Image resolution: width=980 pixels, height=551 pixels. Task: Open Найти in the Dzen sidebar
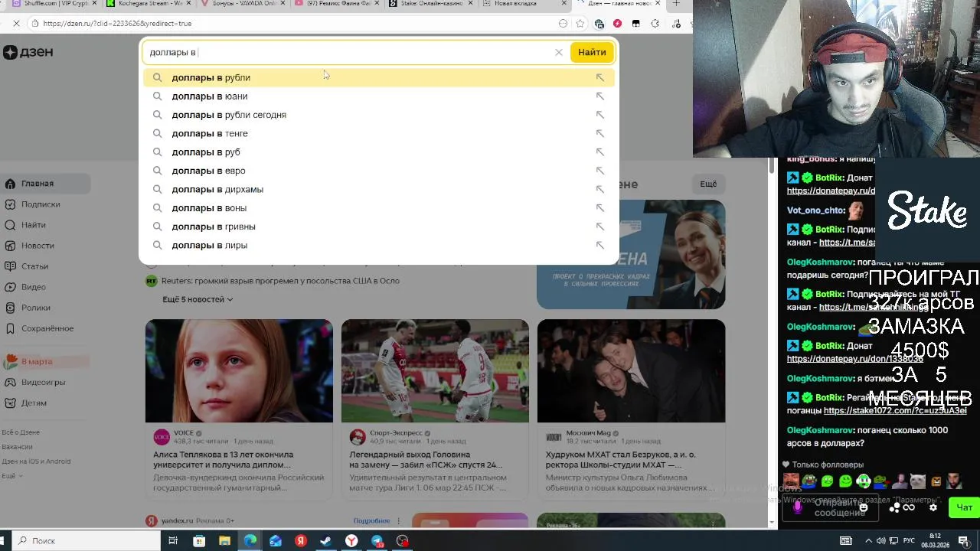(x=45, y=225)
